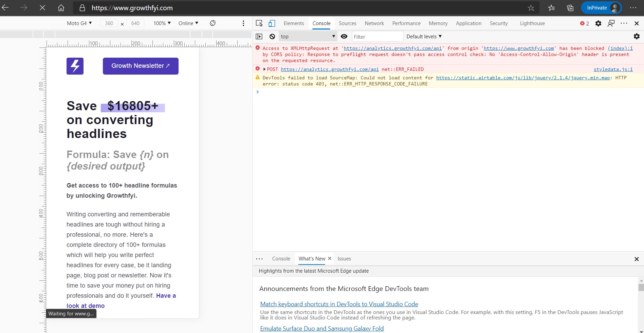Open the (index):1 source link
644x333 pixels.
click(x=620, y=48)
